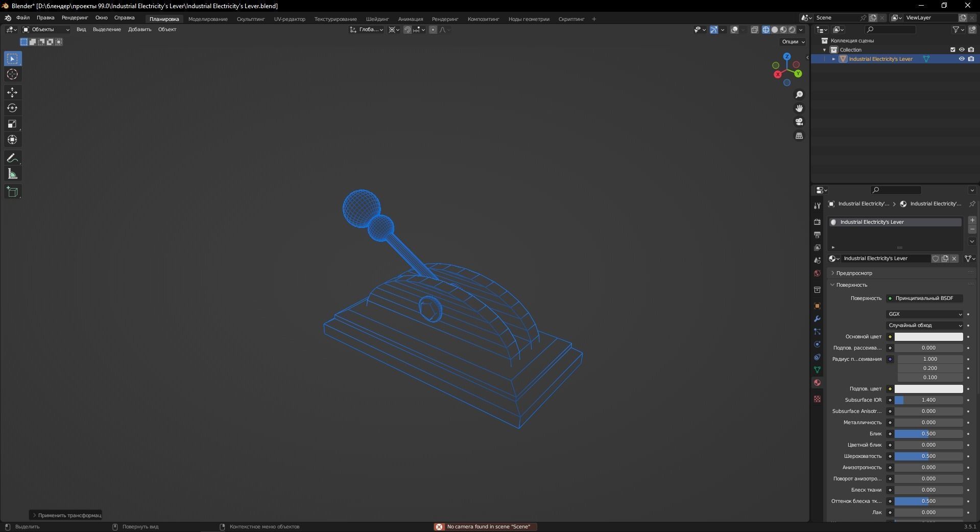980x532 pixels.
Task: Open the Файл menu
Action: click(x=23, y=18)
